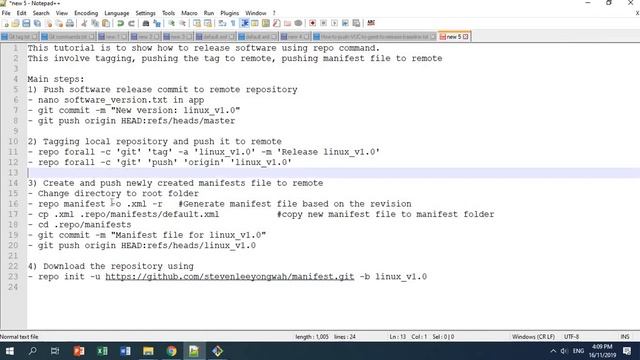Image resolution: width=640 pixels, height=360 pixels.
Task: Click text 'Main steps:' on line 4
Action: 56,79
